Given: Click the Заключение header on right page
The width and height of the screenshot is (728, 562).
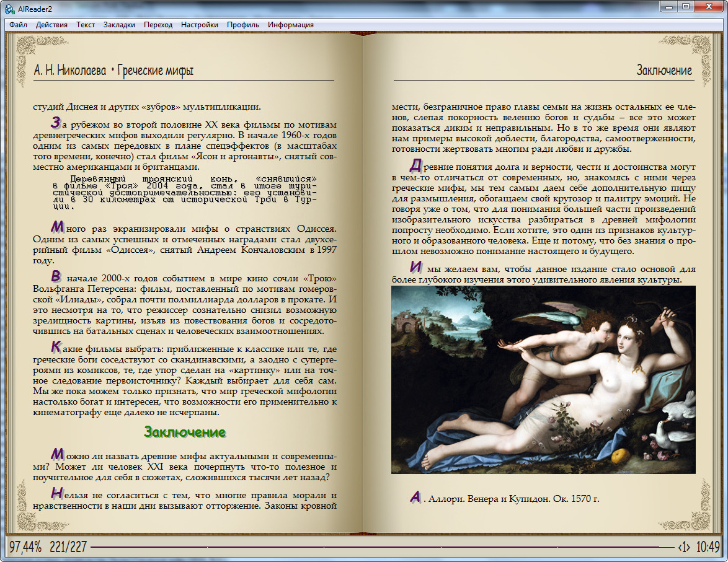Looking at the screenshot, I should (x=664, y=71).
